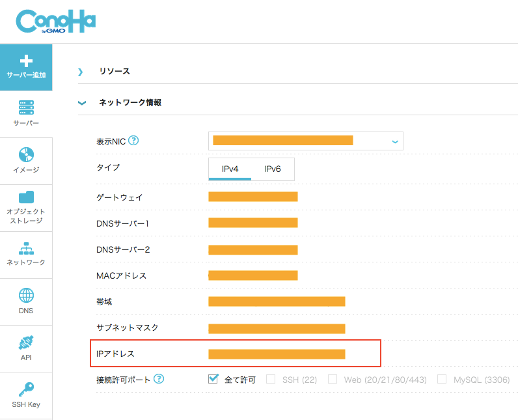
Task: Check the SSH (22) checkbox
Action: click(x=271, y=379)
